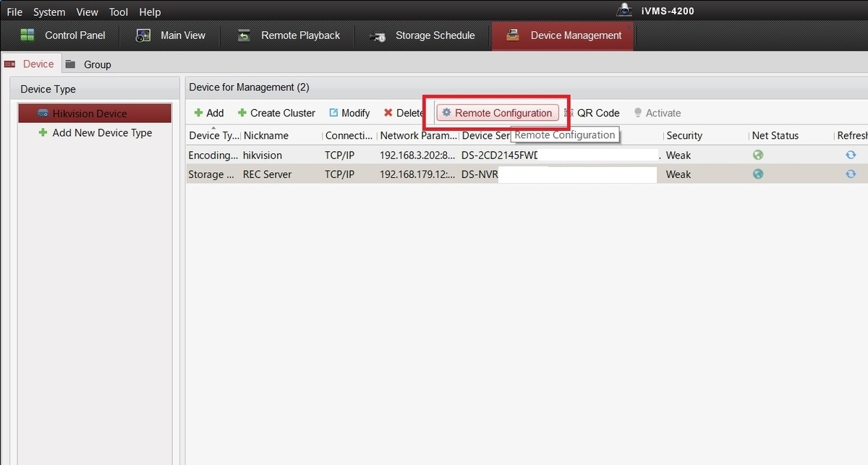Open the View menu
This screenshot has height=465, width=868.
point(87,12)
